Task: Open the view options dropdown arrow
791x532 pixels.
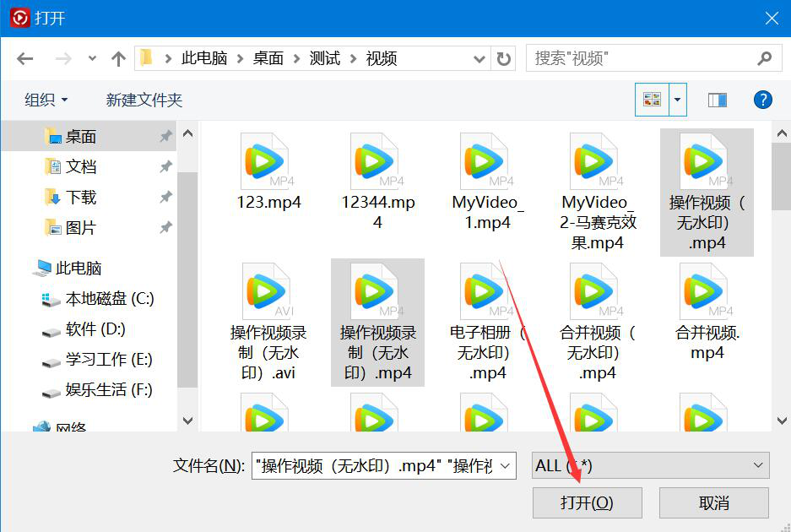Action: (678, 100)
